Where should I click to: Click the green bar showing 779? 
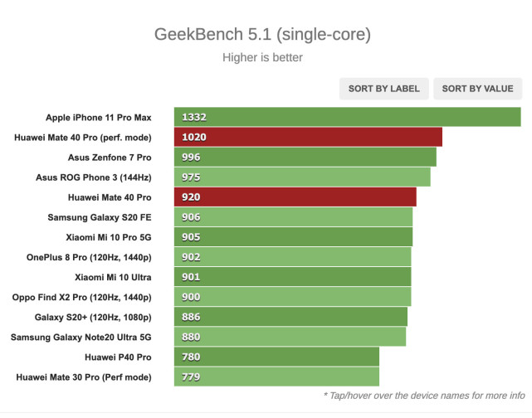[x=276, y=377]
